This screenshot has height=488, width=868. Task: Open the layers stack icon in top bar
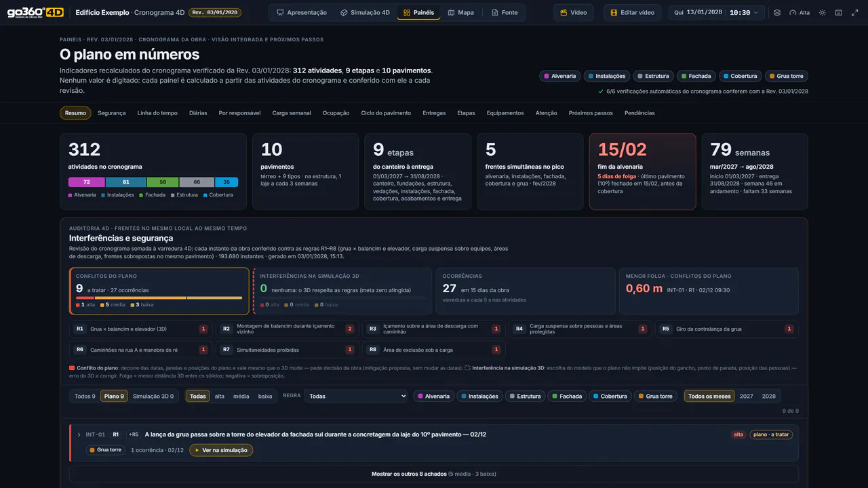[777, 12]
